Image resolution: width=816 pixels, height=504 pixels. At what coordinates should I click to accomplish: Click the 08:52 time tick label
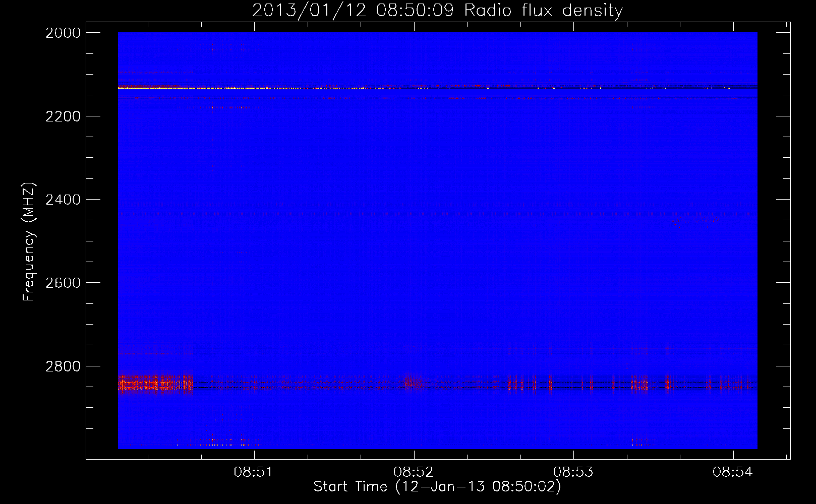tap(414, 472)
